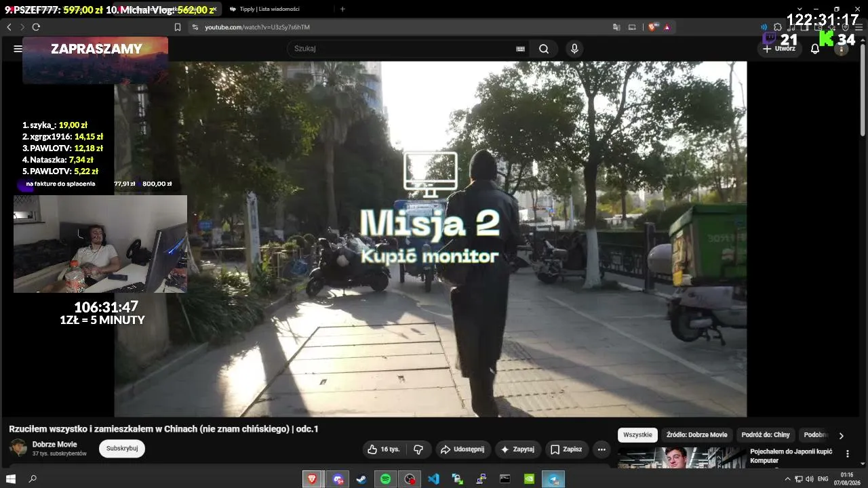The width and height of the screenshot is (868, 488).
Task: Bookmark this page with the bookmark icon
Action: pyautogui.click(x=178, y=27)
